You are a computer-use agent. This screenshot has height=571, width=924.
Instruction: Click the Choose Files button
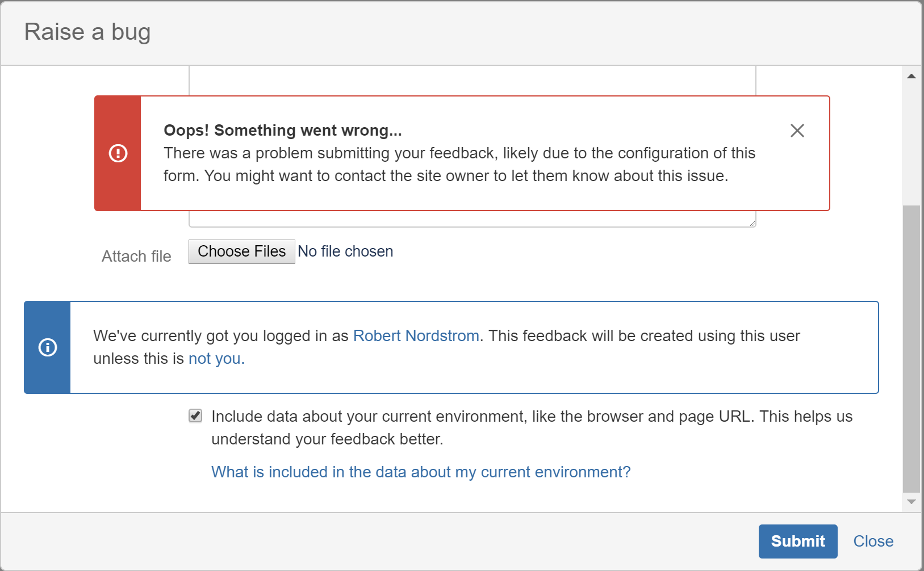tap(242, 251)
